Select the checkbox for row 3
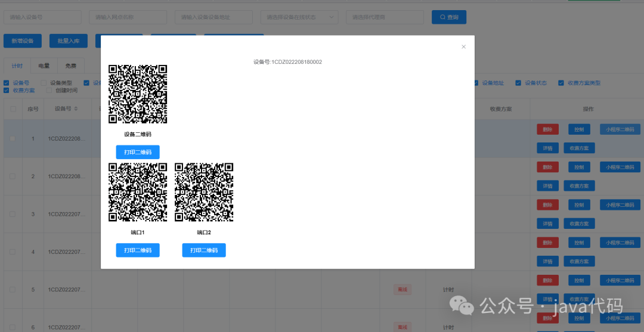This screenshot has width=644, height=332. (13, 214)
